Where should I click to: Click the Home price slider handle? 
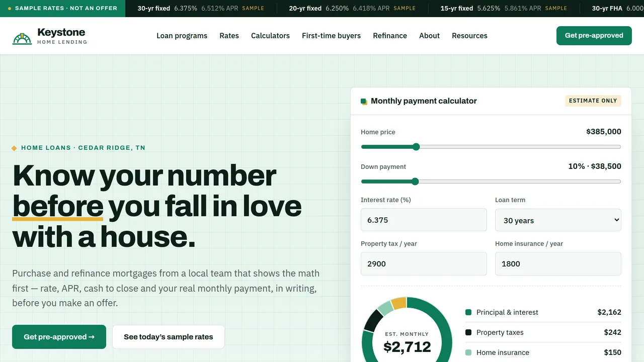[x=416, y=147]
